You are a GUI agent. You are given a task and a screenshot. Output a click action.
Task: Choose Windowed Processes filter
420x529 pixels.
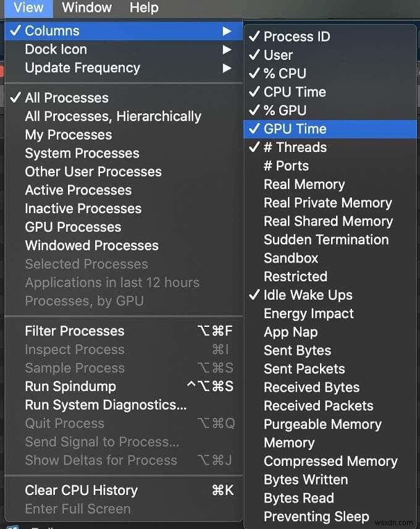point(91,245)
